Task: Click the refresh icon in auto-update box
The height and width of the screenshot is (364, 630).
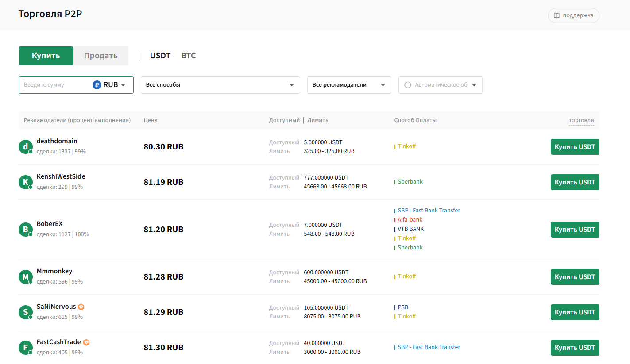Action: click(408, 85)
